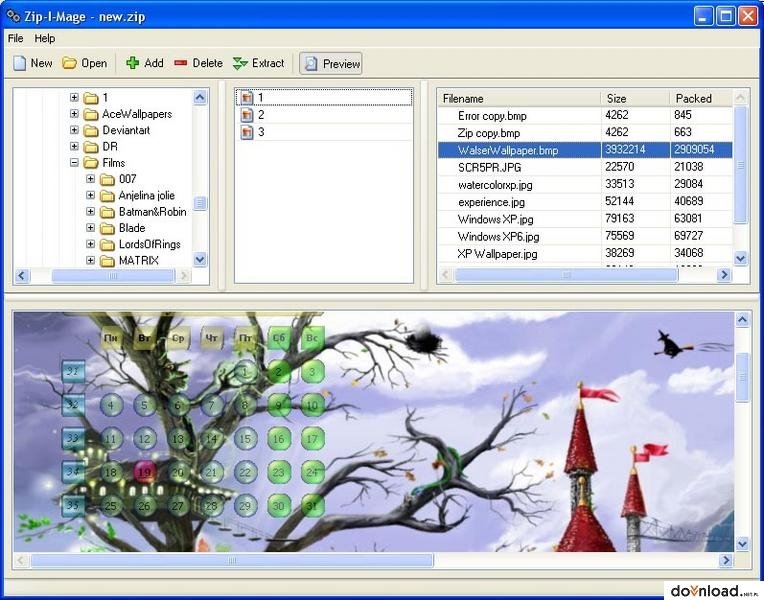Expand the Anjelina jolie subfolder
Image resolution: width=764 pixels, height=600 pixels.
click(91, 195)
